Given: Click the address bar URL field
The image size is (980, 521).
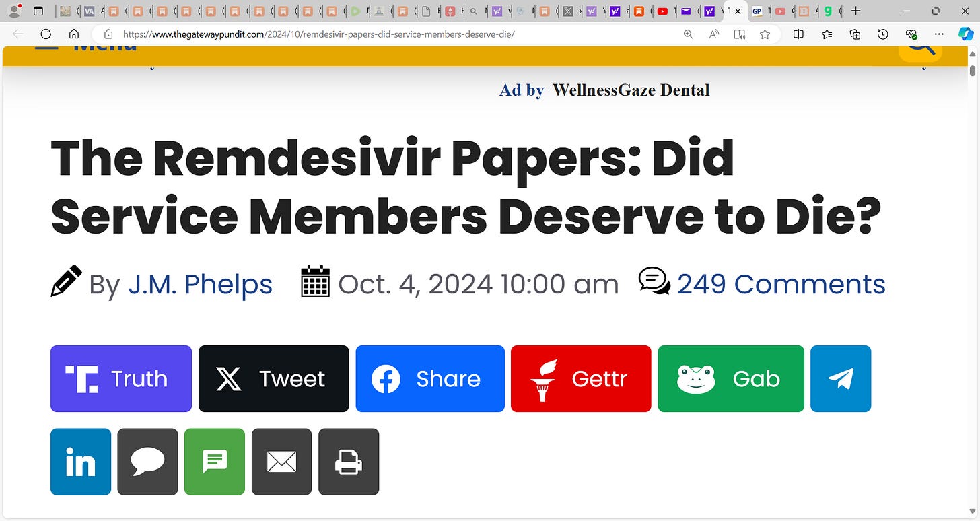Looking at the screenshot, I should pyautogui.click(x=397, y=34).
